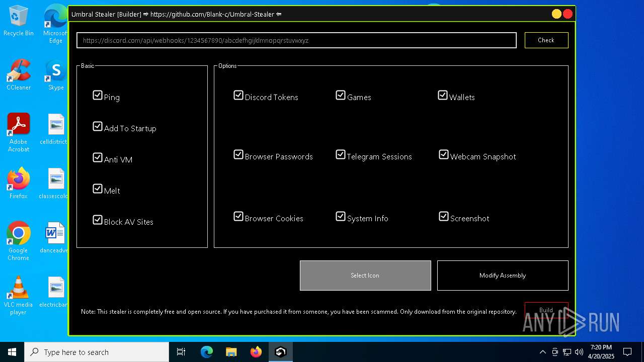644x362 pixels.
Task: Open Firefox from the taskbar
Action: [x=256, y=352]
